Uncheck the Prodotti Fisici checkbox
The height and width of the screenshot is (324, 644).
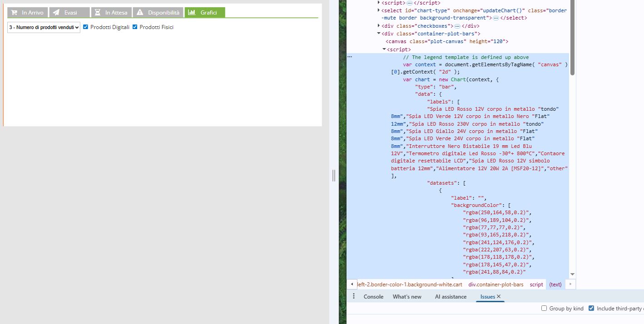coord(135,27)
